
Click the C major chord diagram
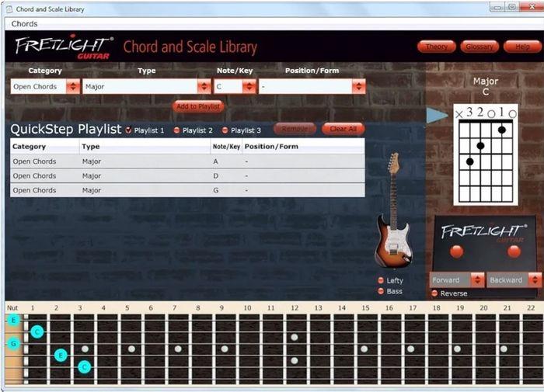coord(486,154)
